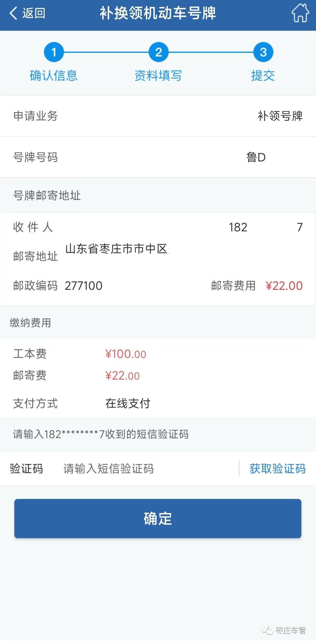Select mailing address 山东省枣庄市市中区

[117, 249]
